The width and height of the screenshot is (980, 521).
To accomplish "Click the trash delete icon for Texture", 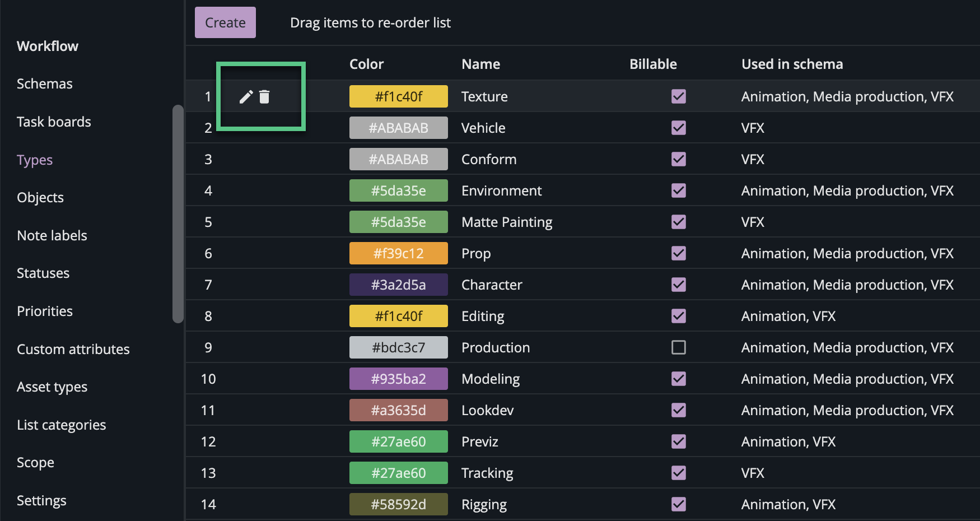I will pyautogui.click(x=264, y=97).
